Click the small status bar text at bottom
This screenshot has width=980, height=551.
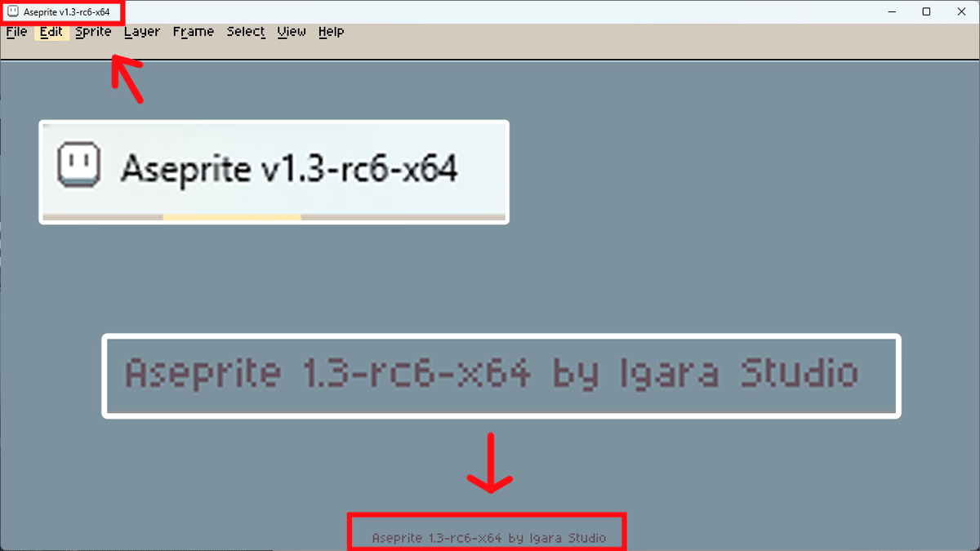click(488, 538)
